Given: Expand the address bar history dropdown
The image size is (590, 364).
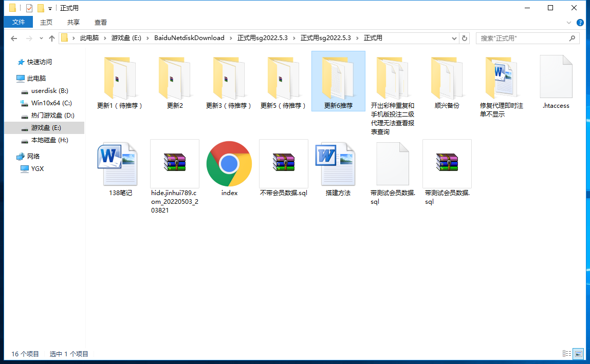Looking at the screenshot, I should (x=454, y=39).
